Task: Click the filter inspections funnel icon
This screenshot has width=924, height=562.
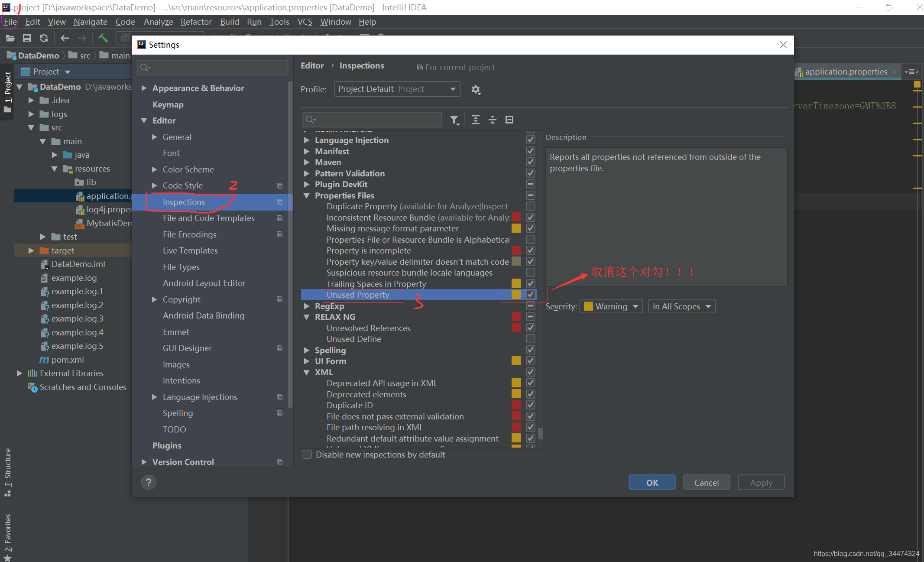Action: pos(454,120)
